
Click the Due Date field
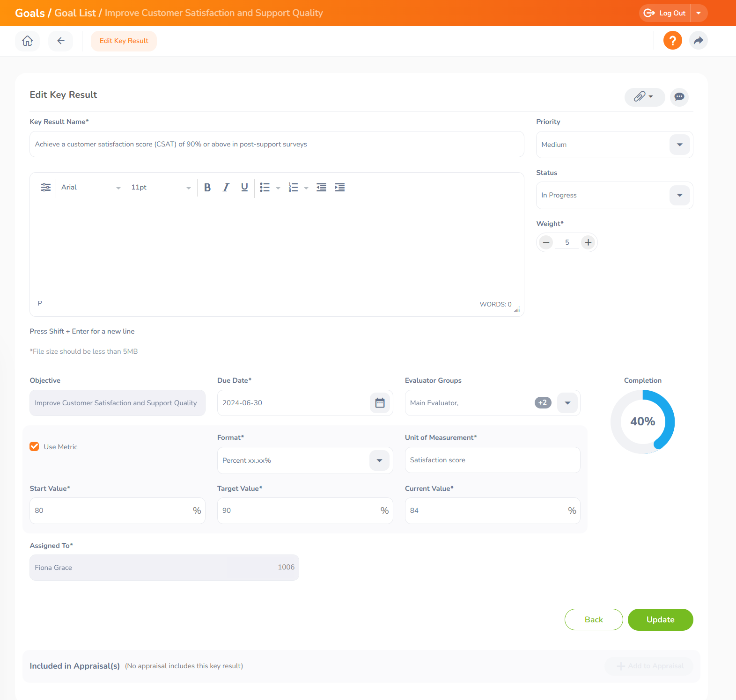[x=305, y=403]
